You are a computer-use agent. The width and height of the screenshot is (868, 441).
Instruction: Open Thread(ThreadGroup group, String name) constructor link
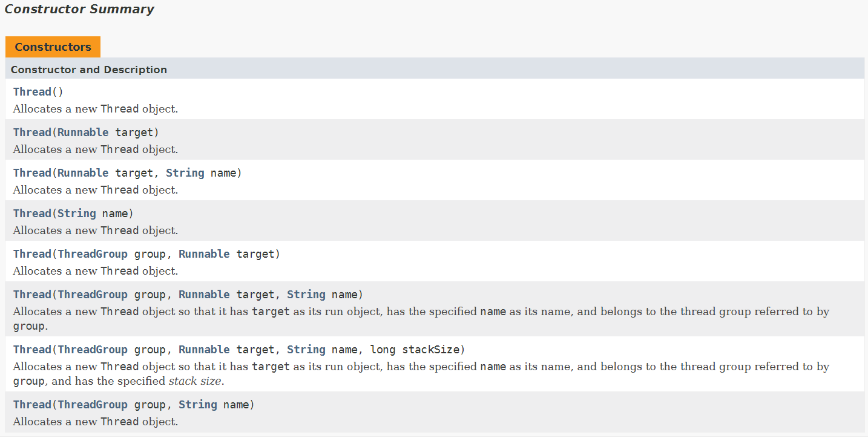32,405
